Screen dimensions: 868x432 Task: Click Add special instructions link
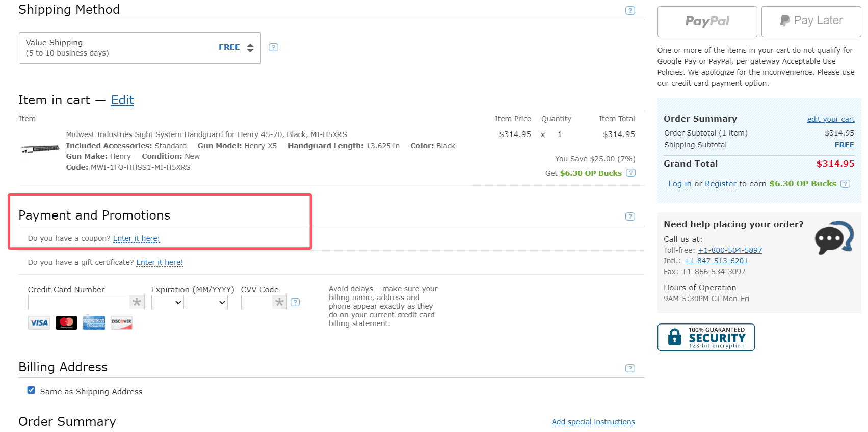click(593, 422)
